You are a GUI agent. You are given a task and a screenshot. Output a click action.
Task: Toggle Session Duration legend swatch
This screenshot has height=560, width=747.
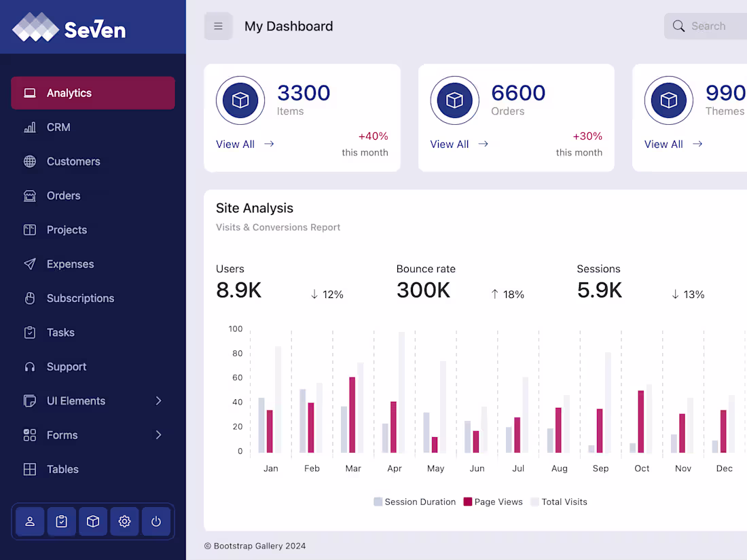pos(378,502)
